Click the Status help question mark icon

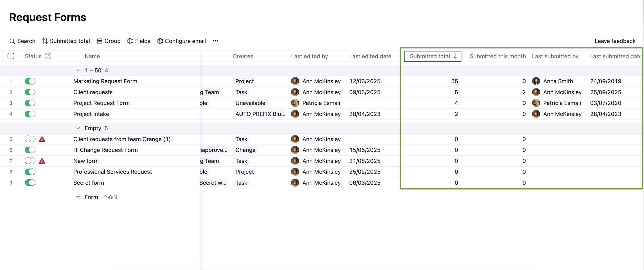pyautogui.click(x=48, y=56)
